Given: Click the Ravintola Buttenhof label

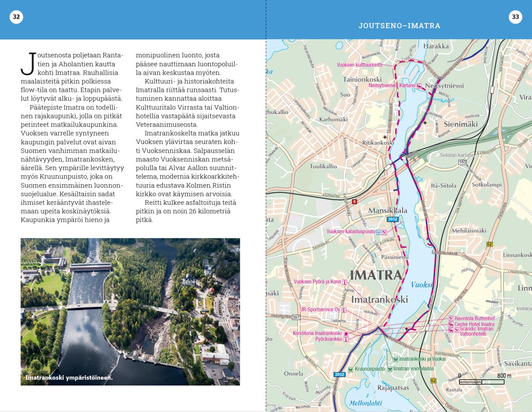Looking at the screenshot, I should (475, 318).
